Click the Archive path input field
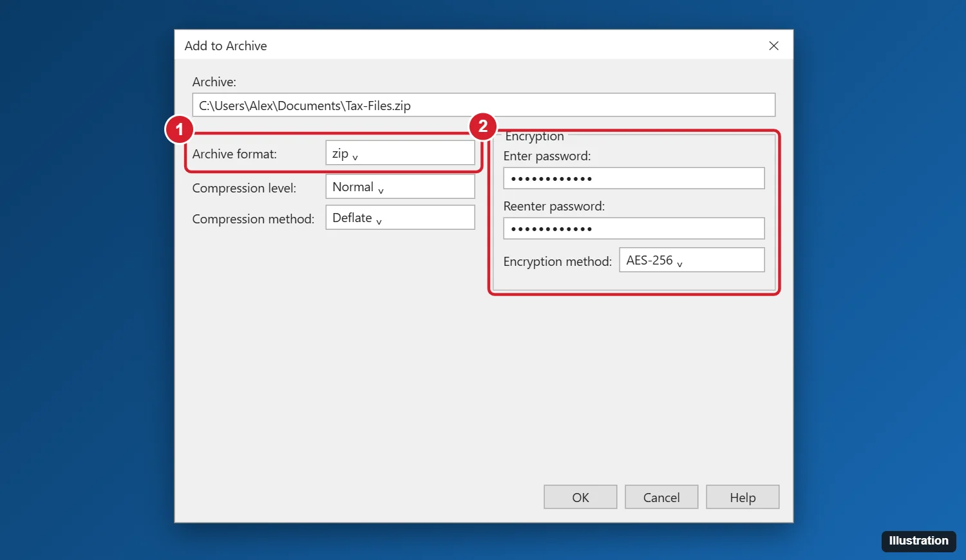The height and width of the screenshot is (560, 966). (484, 105)
